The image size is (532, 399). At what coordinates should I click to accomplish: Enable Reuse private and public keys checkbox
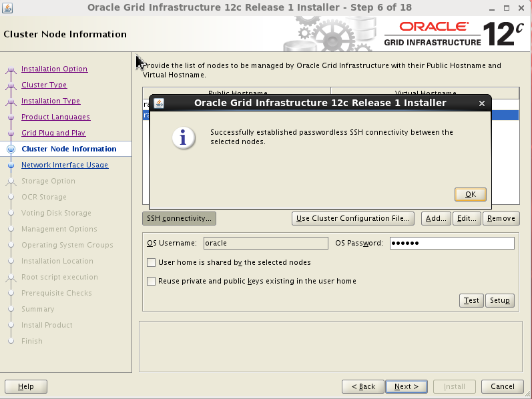(x=152, y=282)
